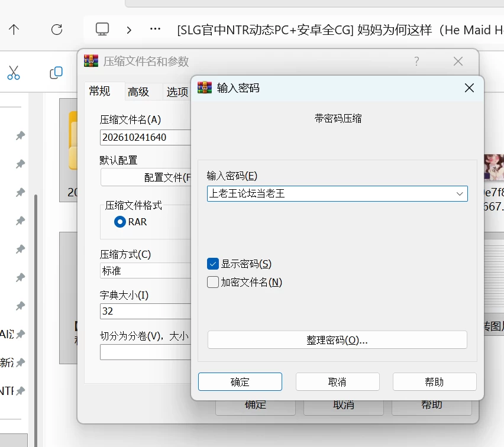Click the folder path text in Explorer address bar
The width and height of the screenshot is (504, 447).
[x=340, y=30]
